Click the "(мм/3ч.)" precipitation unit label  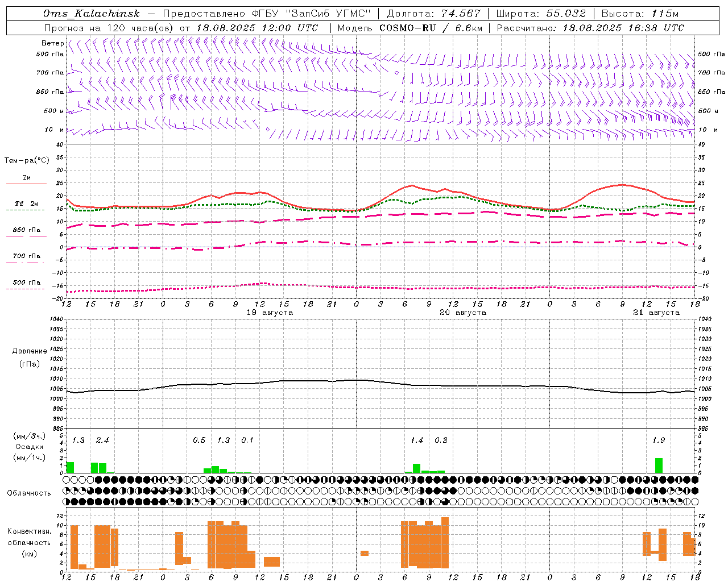point(30,436)
